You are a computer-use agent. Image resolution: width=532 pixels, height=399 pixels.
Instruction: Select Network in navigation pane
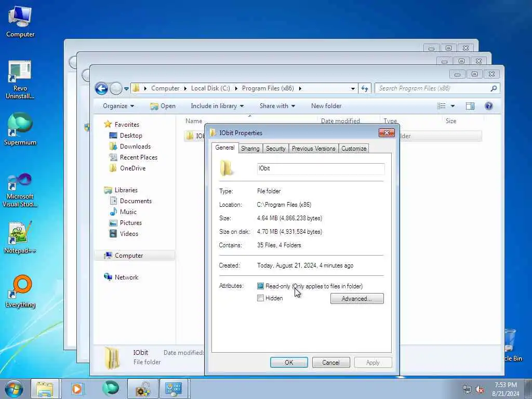coord(121,277)
